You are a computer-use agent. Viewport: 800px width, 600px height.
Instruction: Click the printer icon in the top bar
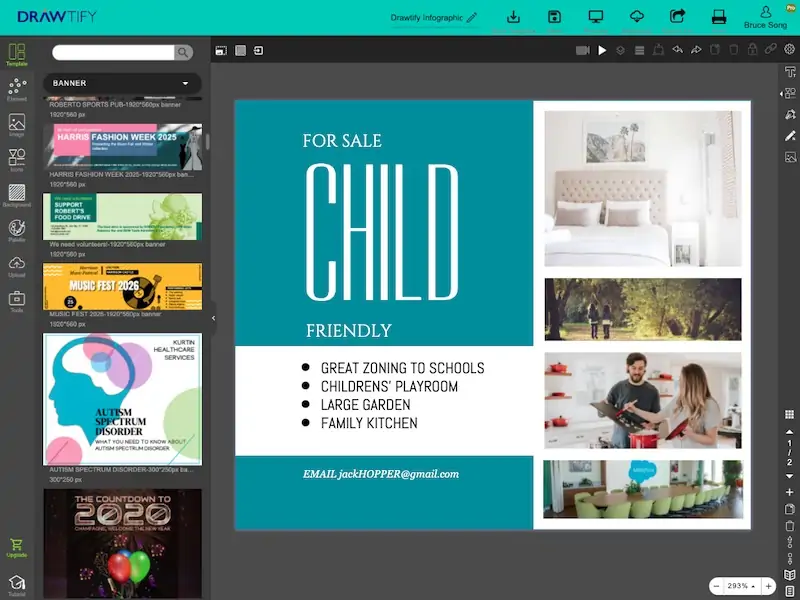pos(718,17)
